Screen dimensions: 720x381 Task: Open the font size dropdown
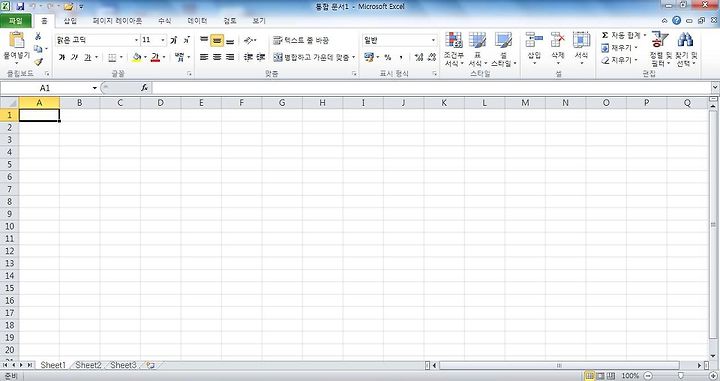(x=163, y=40)
